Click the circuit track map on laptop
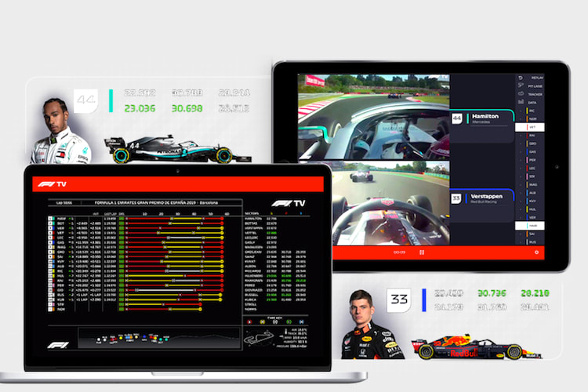This screenshot has height=392, width=588. point(259,339)
